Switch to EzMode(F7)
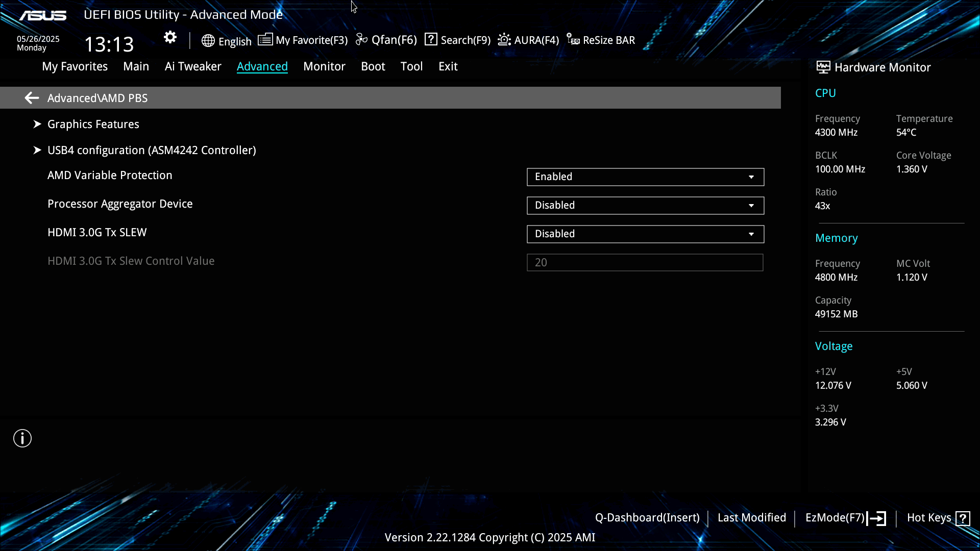Screen dimensions: 980x551 [845, 518]
